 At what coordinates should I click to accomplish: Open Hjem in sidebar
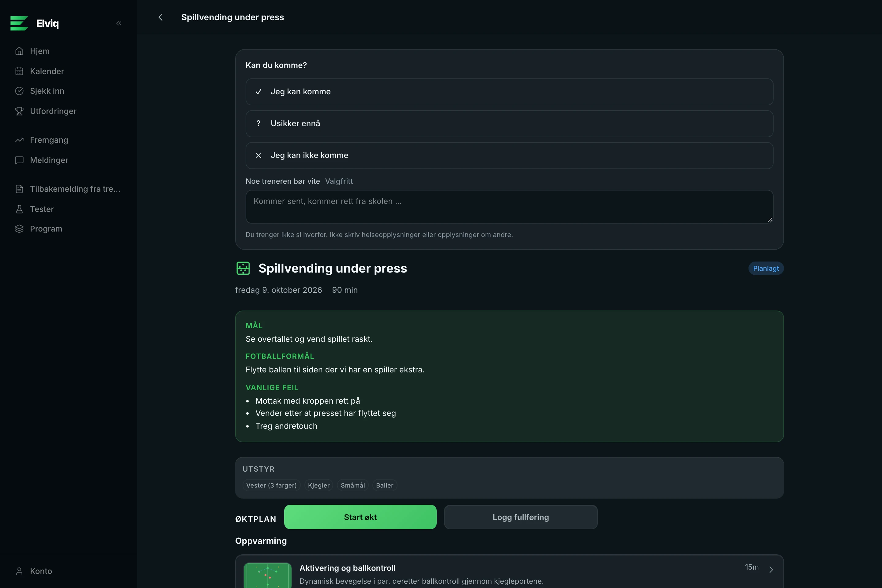(x=69, y=51)
